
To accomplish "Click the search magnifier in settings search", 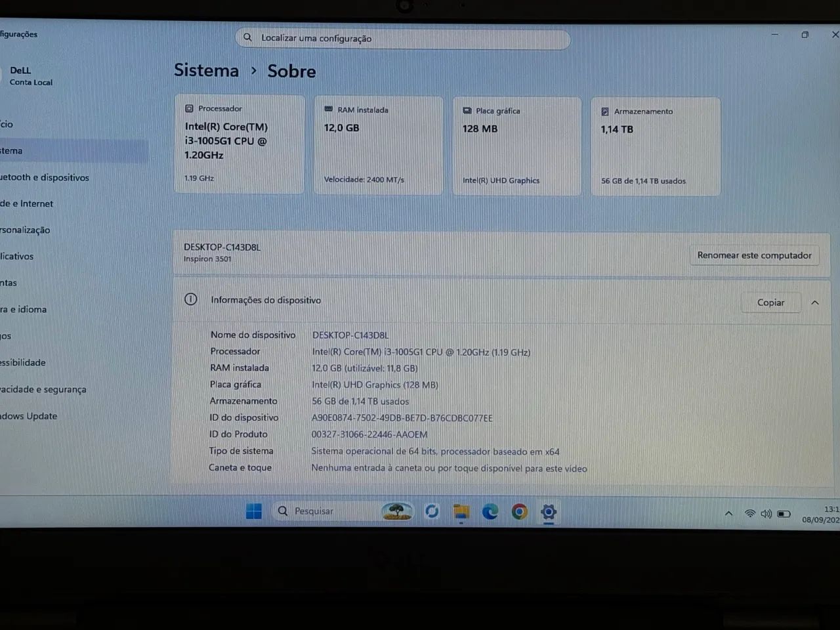I will pos(247,37).
